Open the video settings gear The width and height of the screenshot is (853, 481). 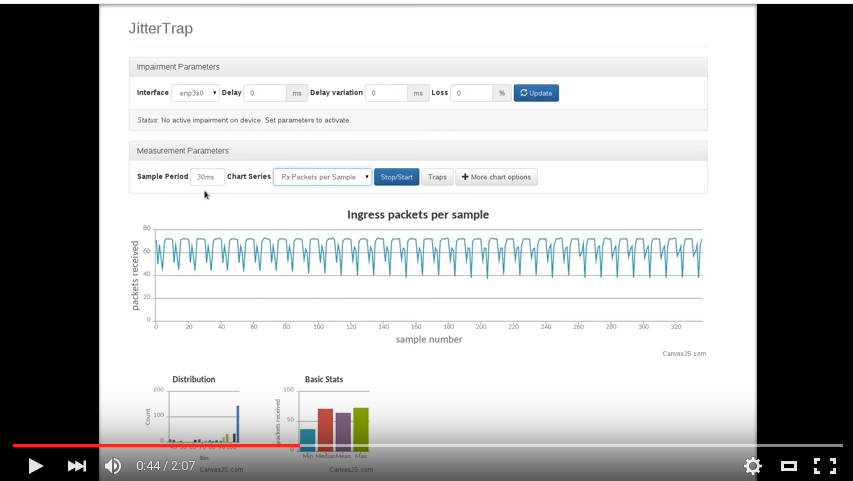[x=753, y=466]
